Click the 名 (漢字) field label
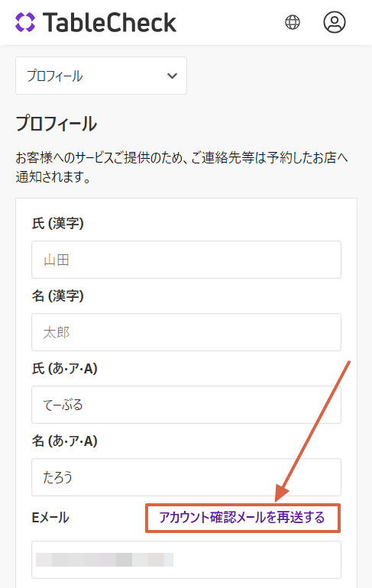 point(58,296)
